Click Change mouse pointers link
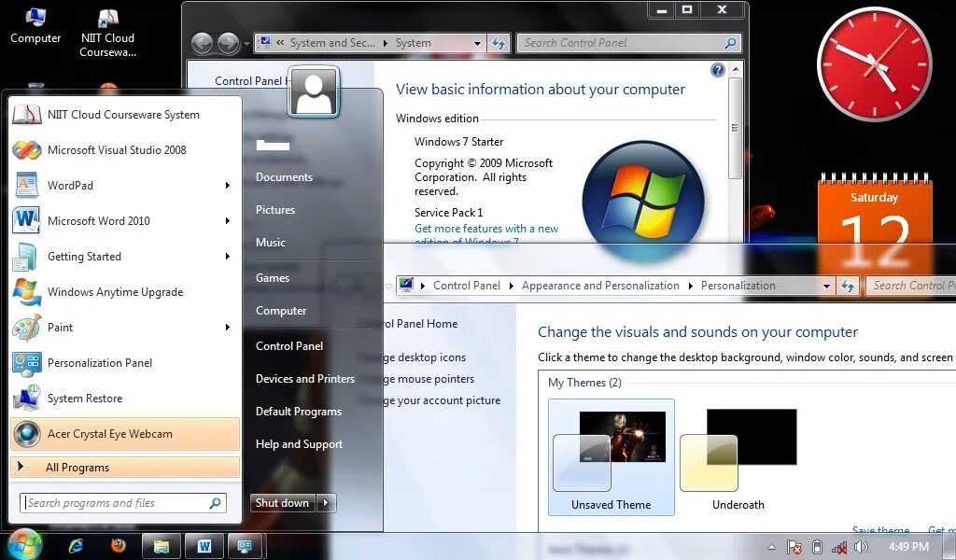956x560 pixels. click(x=429, y=379)
